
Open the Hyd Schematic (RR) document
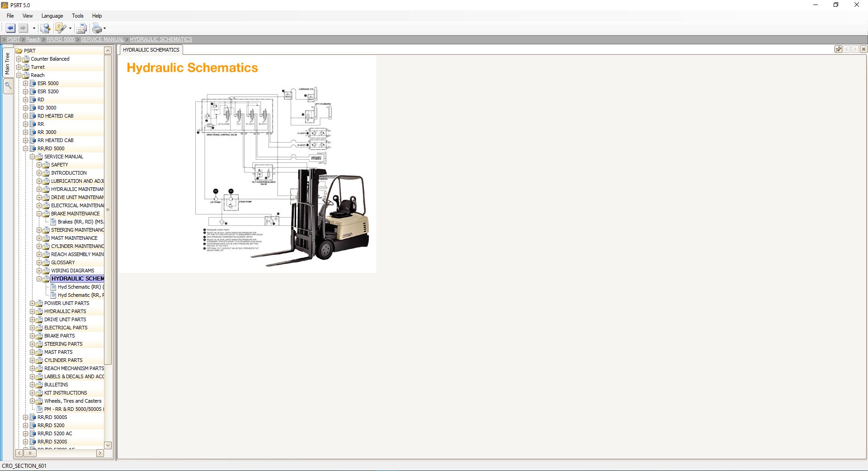(80, 287)
